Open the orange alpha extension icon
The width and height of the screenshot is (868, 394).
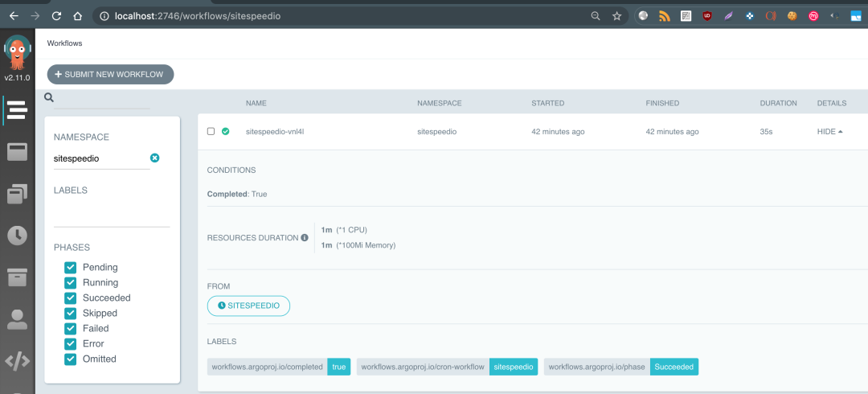click(x=771, y=16)
